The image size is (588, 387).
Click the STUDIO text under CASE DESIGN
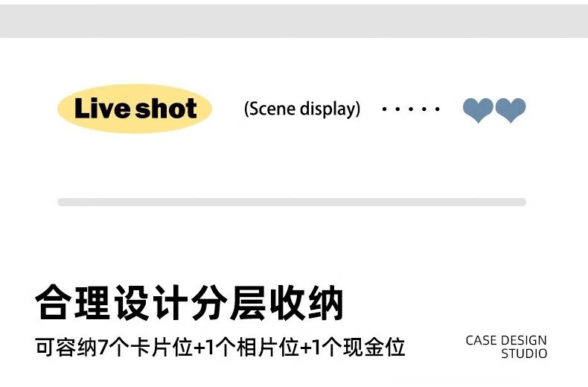[524, 354]
